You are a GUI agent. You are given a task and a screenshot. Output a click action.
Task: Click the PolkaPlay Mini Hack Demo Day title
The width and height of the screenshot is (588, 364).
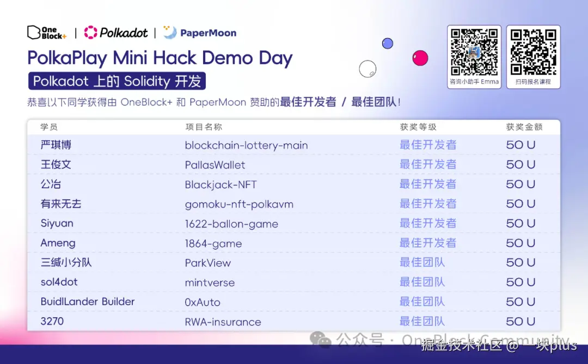(x=160, y=58)
